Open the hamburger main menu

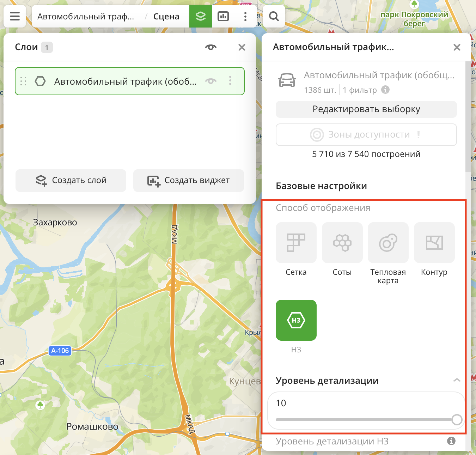[x=15, y=16]
